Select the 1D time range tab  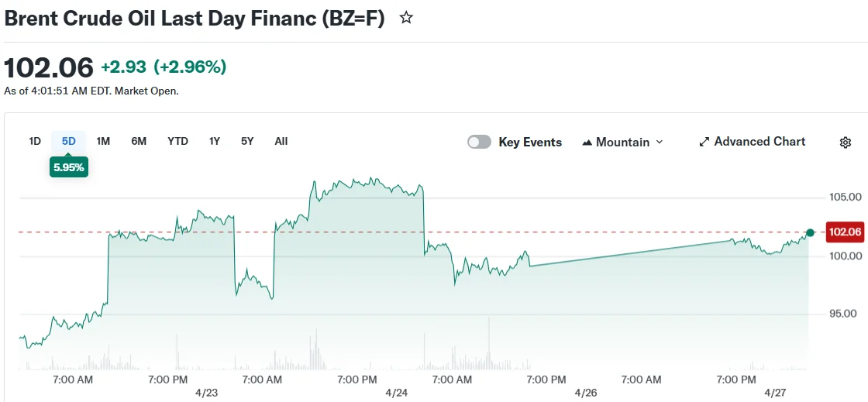[35, 141]
